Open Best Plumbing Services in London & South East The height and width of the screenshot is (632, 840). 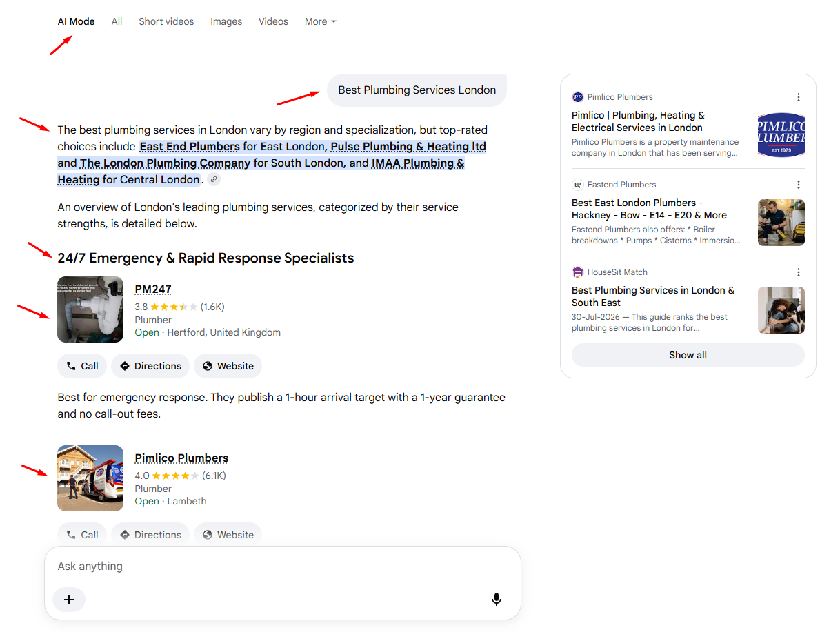tap(653, 296)
